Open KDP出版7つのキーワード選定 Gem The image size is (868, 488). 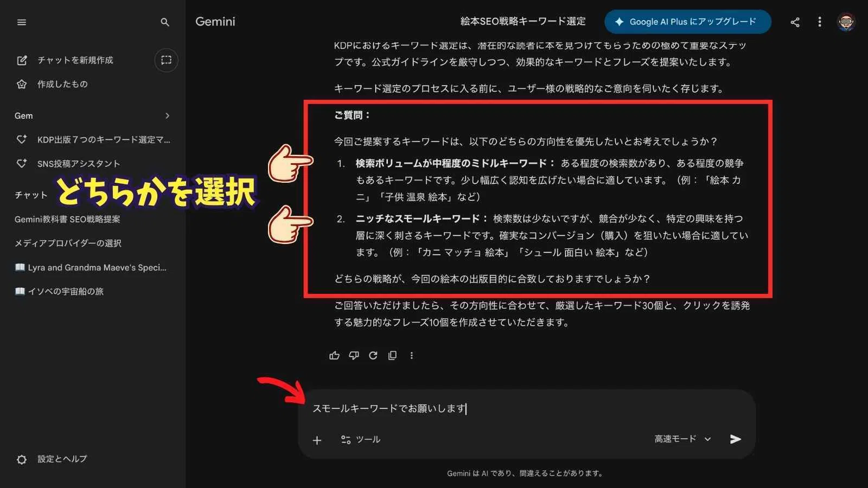click(93, 139)
